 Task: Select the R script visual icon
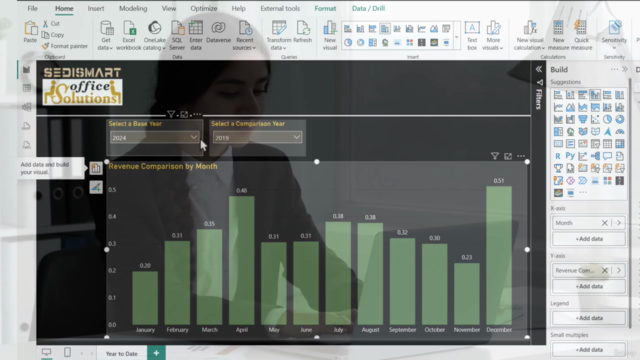(x=558, y=156)
